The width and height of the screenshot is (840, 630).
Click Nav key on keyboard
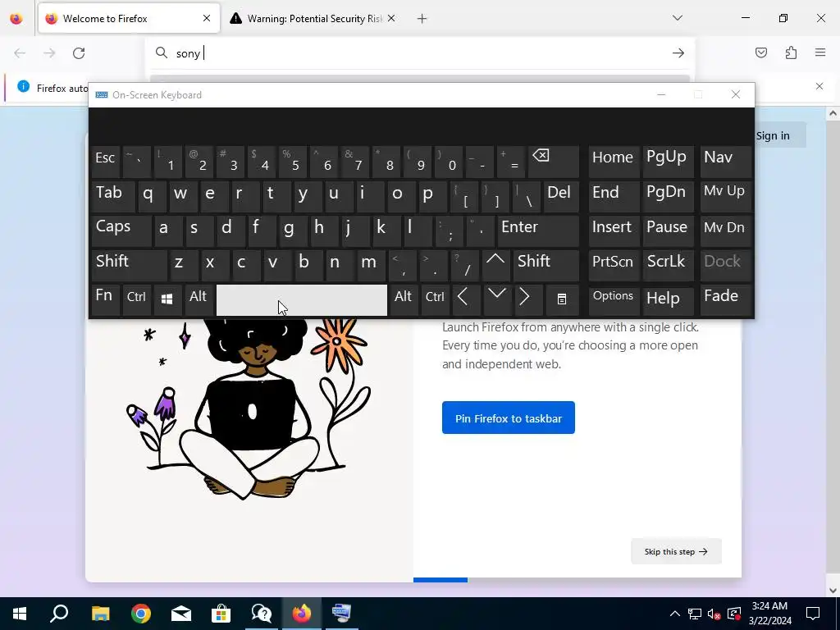(726, 162)
